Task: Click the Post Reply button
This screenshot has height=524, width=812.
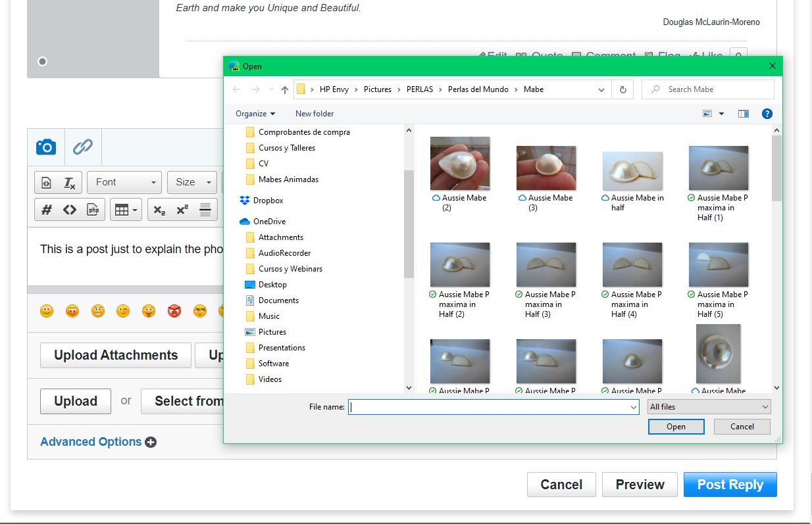Action: click(x=730, y=485)
